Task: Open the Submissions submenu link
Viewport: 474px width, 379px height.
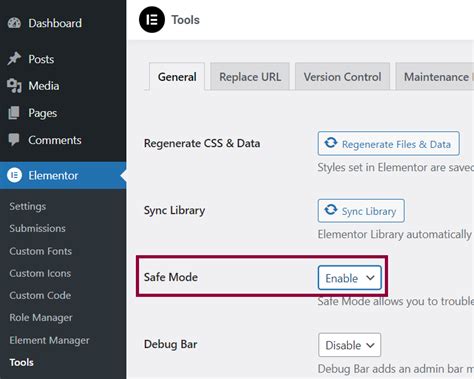Action: pos(37,228)
